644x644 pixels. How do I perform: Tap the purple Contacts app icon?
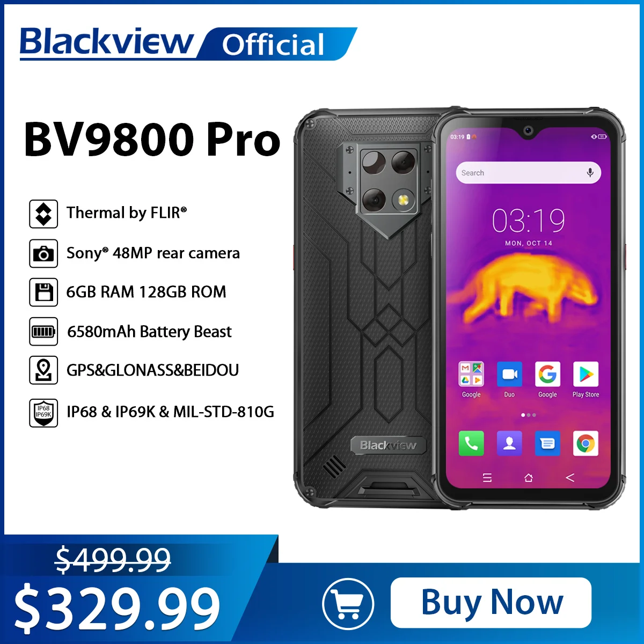[509, 443]
